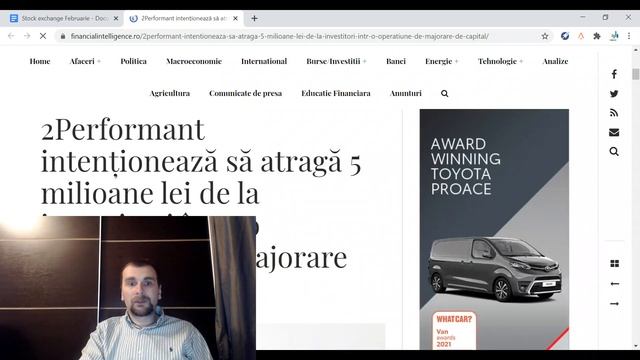
Task: Click the vertical scrollbar thumb
Action: tap(636, 74)
